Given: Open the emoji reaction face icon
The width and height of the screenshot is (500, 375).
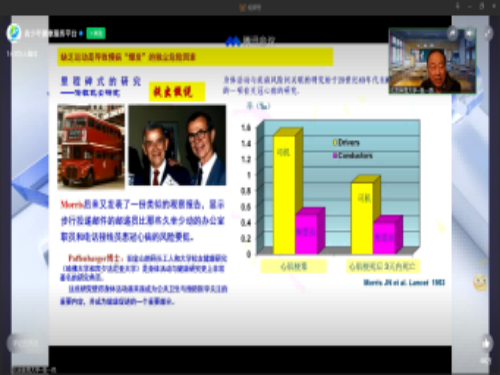Looking at the screenshot, I should tap(480, 283).
